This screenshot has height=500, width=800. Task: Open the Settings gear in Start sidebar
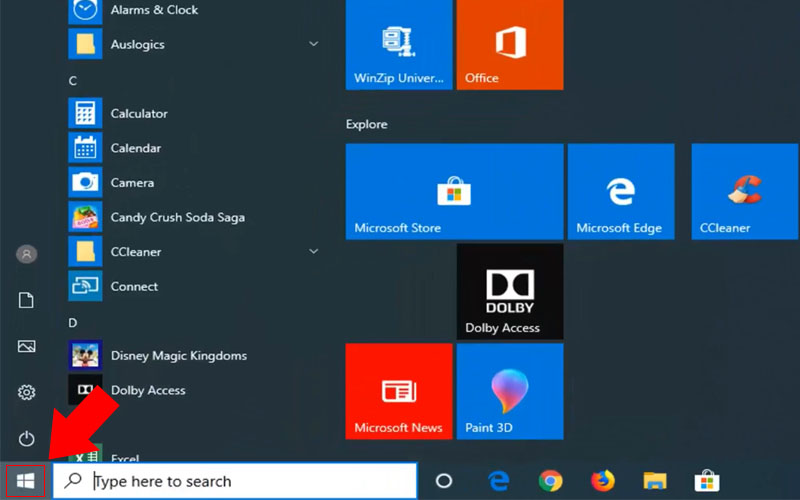27,392
